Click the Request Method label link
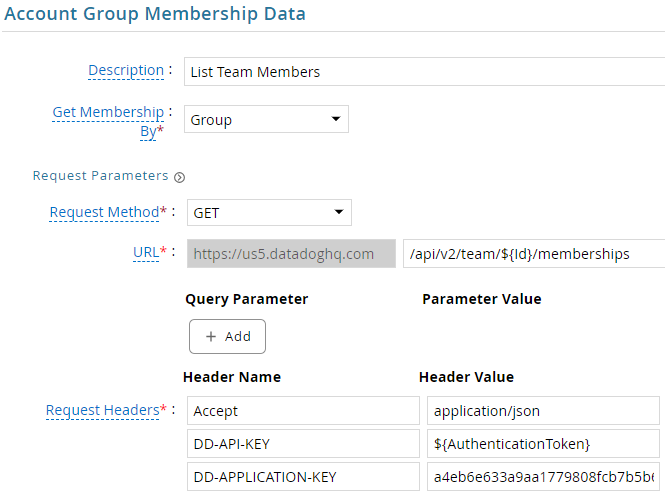Screen dimensions: 665x494 (104, 212)
